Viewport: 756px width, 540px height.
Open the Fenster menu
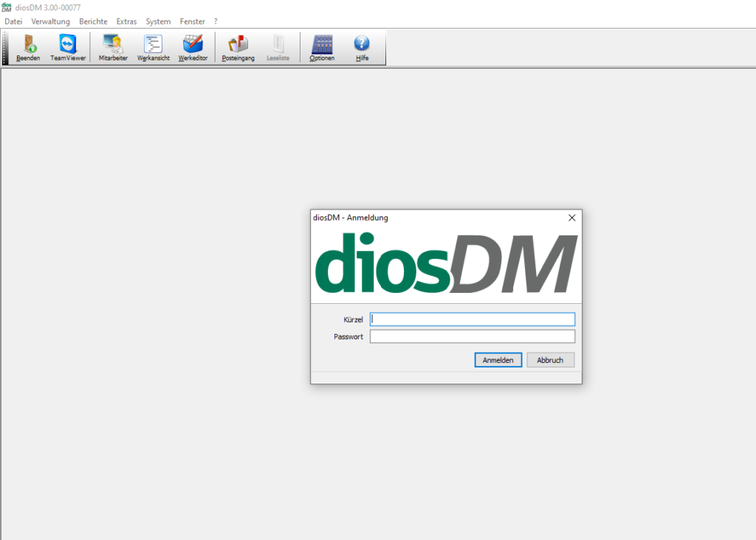[193, 21]
